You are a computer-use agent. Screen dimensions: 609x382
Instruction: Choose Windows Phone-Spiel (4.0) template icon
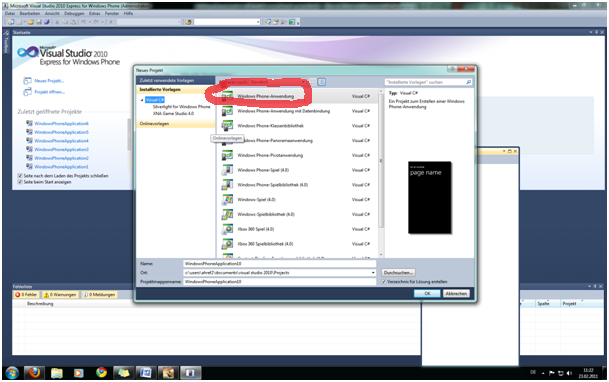(x=227, y=170)
